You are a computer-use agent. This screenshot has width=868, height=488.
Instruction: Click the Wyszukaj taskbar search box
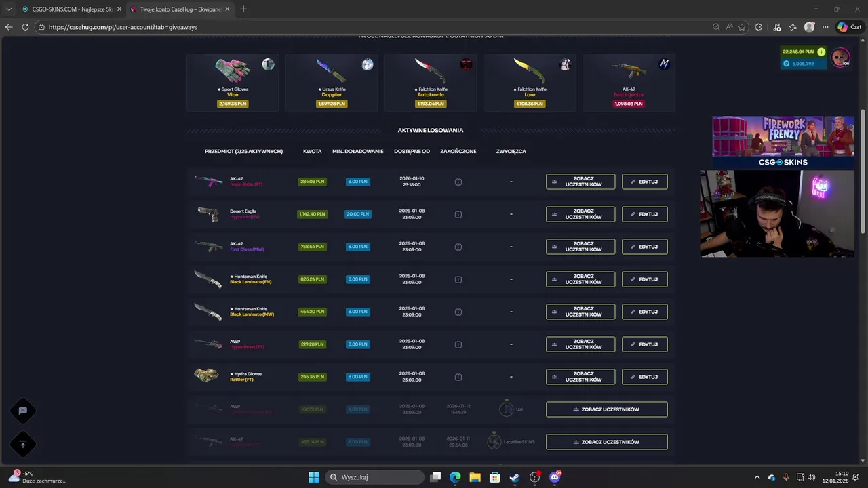[x=374, y=477]
